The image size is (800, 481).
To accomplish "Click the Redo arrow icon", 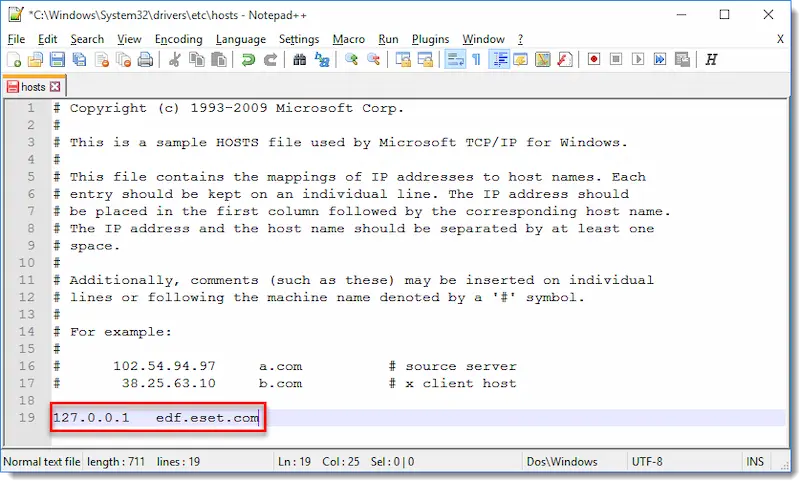I will tap(270, 60).
